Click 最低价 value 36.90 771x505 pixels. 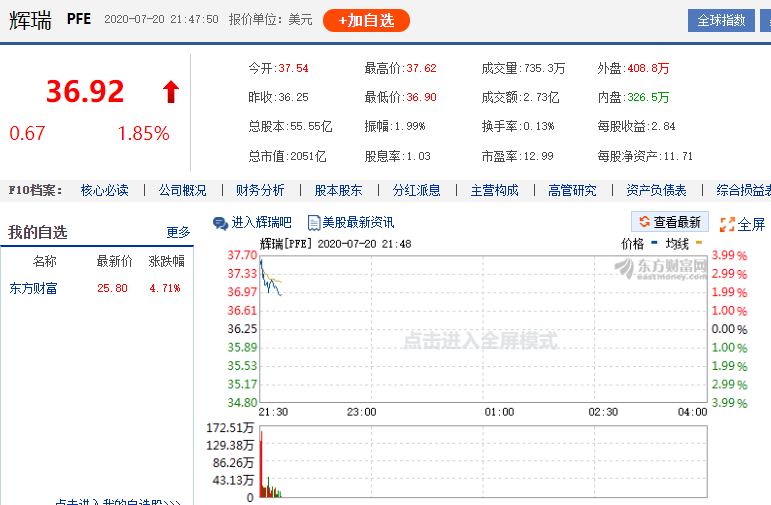click(421, 97)
